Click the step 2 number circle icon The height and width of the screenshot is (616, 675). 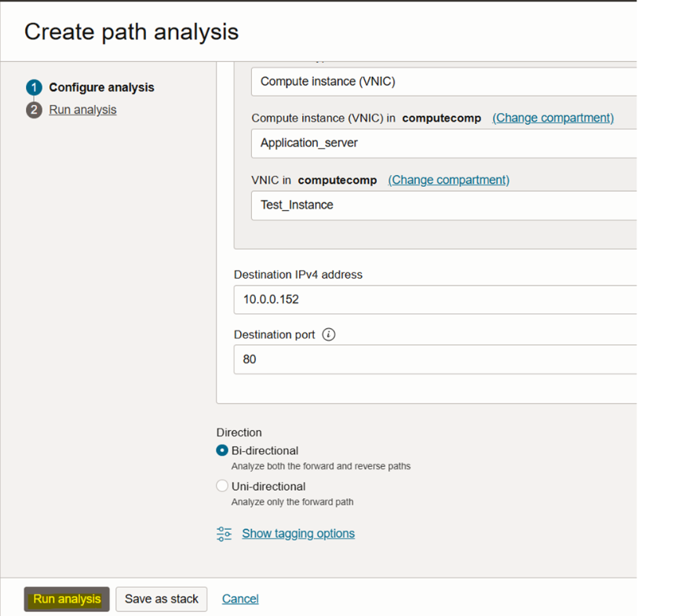pyautogui.click(x=33, y=110)
